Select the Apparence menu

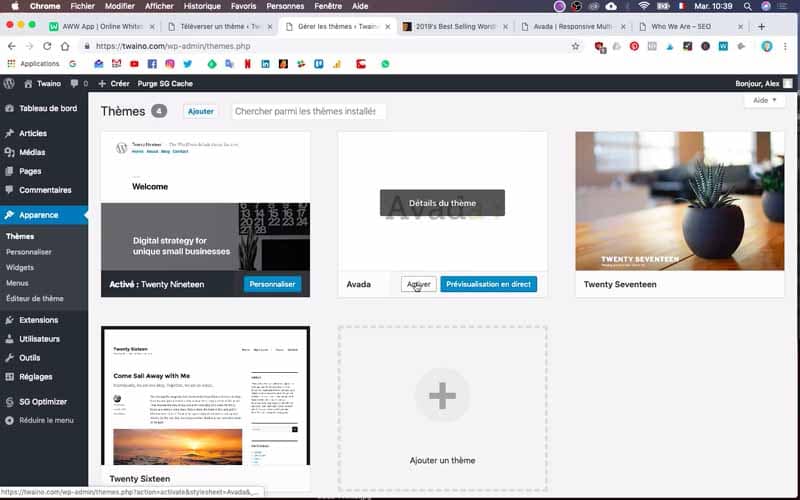44,215
